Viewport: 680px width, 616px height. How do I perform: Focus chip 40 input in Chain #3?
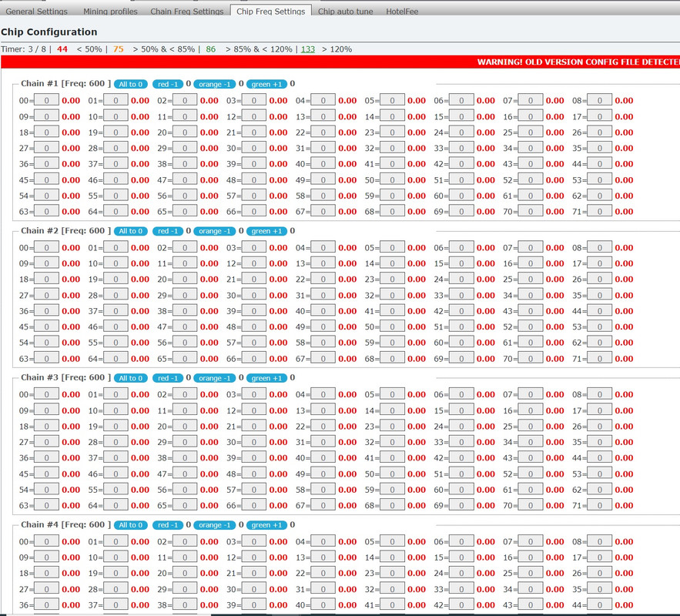323,458
